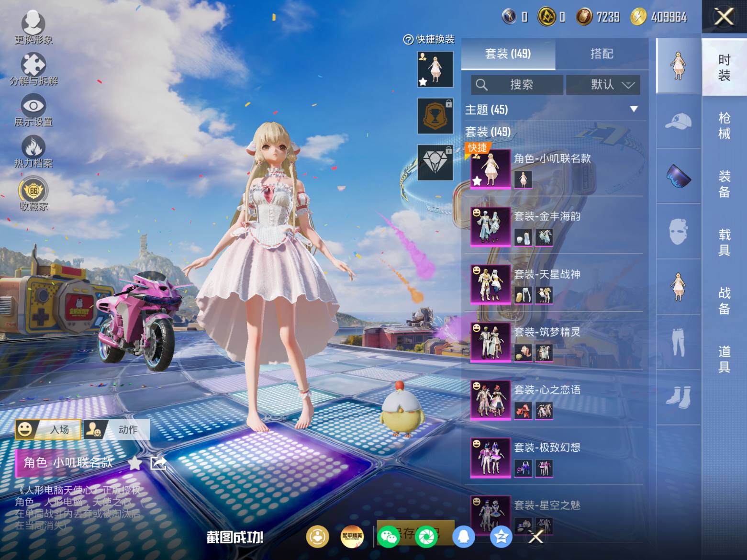Click the 搜索 search field

pyautogui.click(x=517, y=85)
